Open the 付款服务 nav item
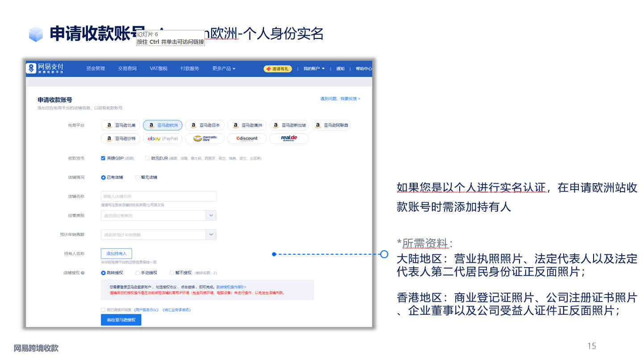Image resolution: width=644 pixels, height=361 pixels. pyautogui.click(x=190, y=68)
